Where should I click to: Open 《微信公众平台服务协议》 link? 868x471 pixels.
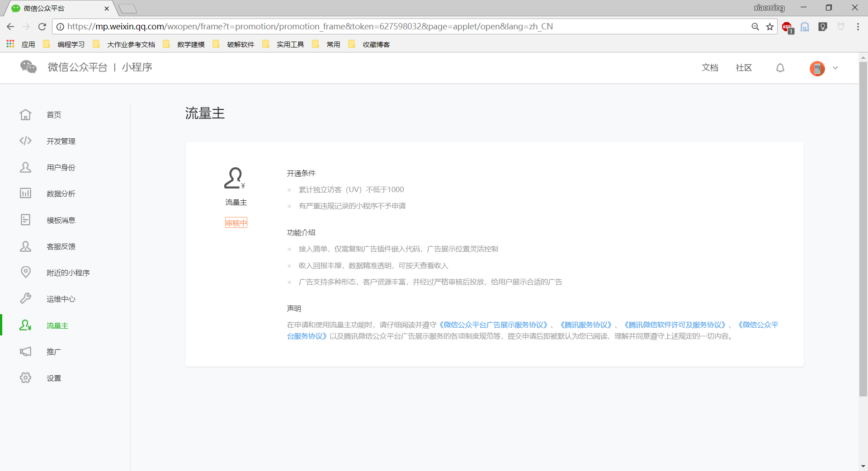(x=758, y=325)
